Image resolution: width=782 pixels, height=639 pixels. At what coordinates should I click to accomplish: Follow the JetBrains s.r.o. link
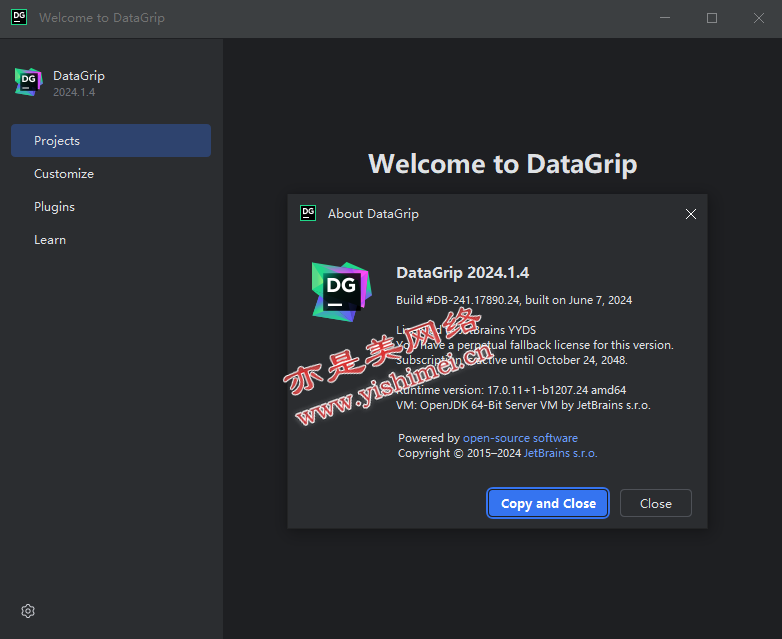(x=560, y=453)
